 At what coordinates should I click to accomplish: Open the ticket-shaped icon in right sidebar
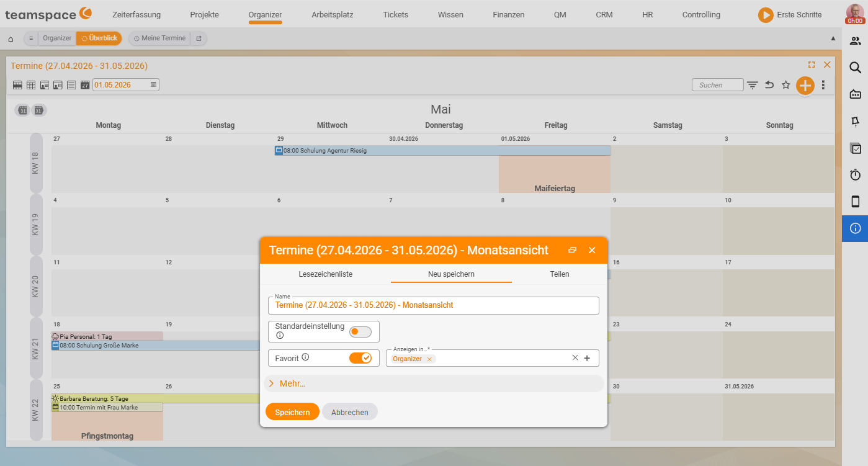[x=855, y=94]
